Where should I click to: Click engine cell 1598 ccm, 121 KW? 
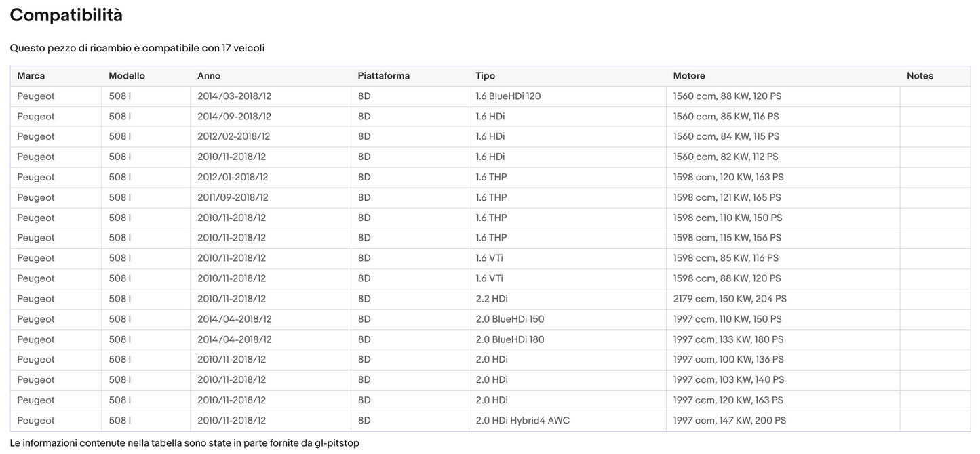(x=727, y=198)
